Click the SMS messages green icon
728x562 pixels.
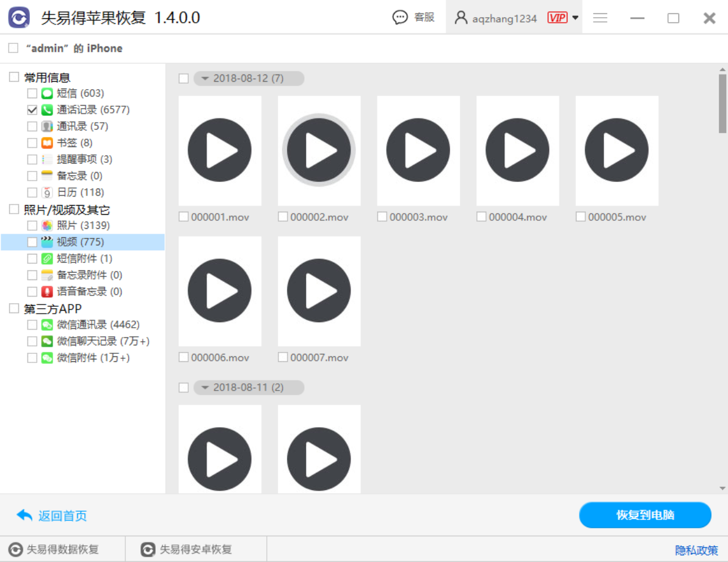(47, 93)
